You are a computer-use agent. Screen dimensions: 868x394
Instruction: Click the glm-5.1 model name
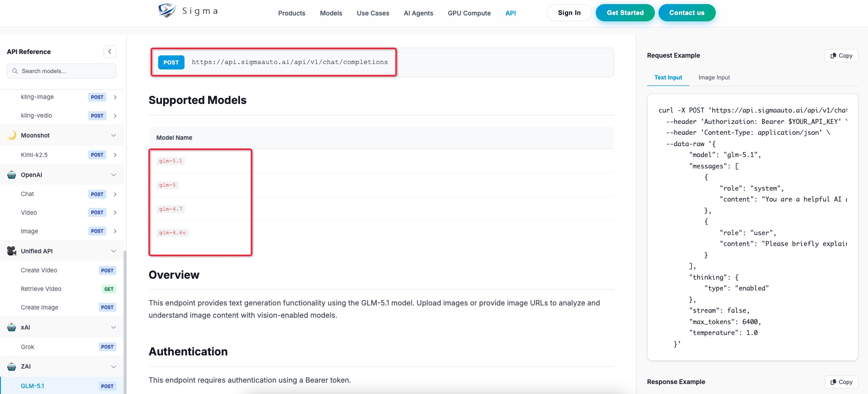(170, 161)
